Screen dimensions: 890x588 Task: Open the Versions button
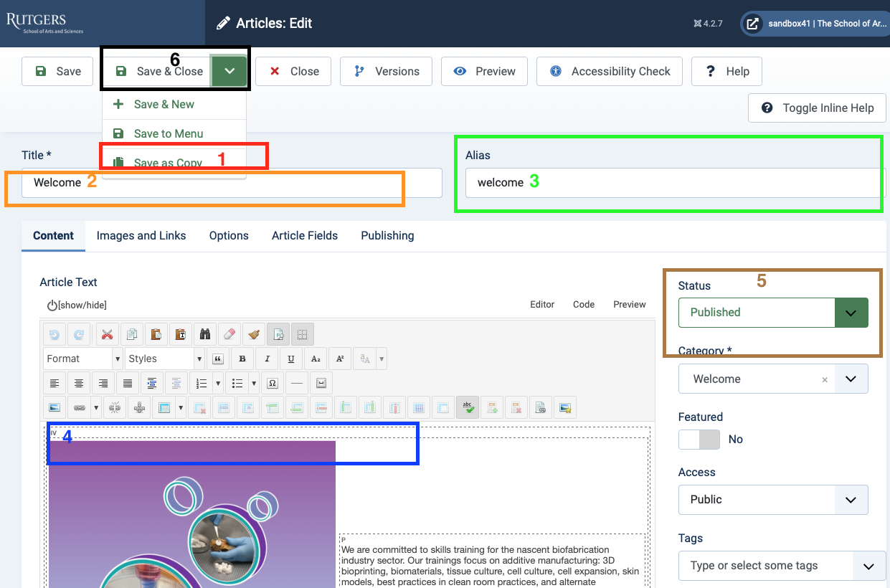pos(386,71)
